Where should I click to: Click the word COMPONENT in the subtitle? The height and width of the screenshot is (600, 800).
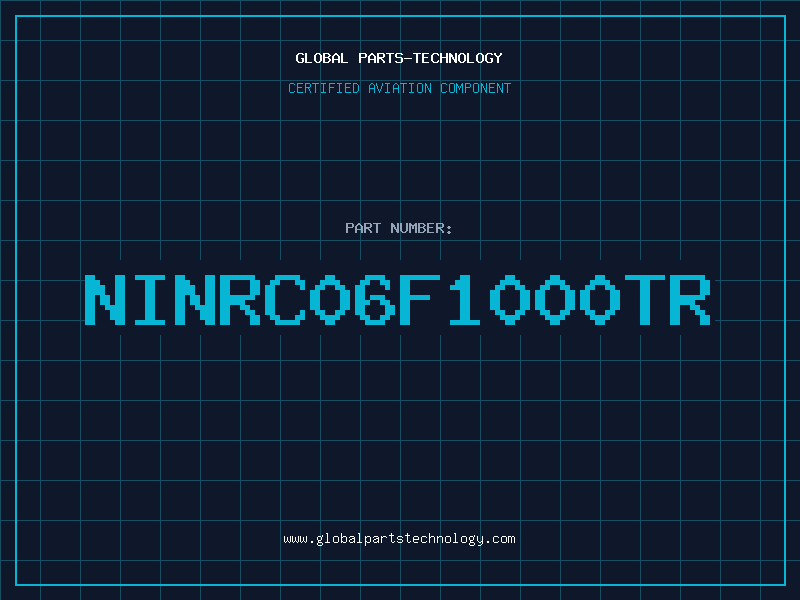476,88
